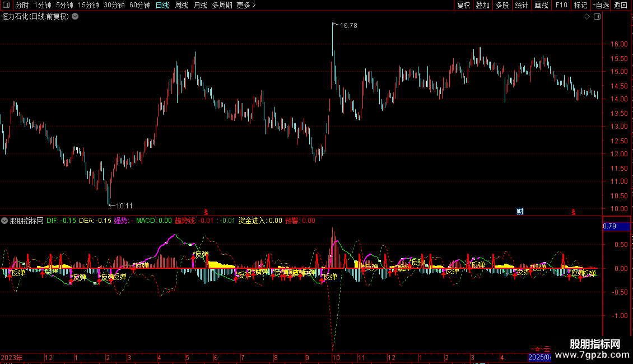Expand the 更多 periods menu
The image size is (633, 364).
(246, 5)
